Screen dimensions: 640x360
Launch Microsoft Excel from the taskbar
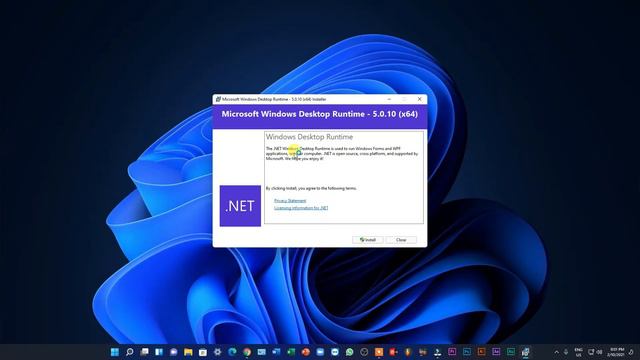click(x=291, y=352)
